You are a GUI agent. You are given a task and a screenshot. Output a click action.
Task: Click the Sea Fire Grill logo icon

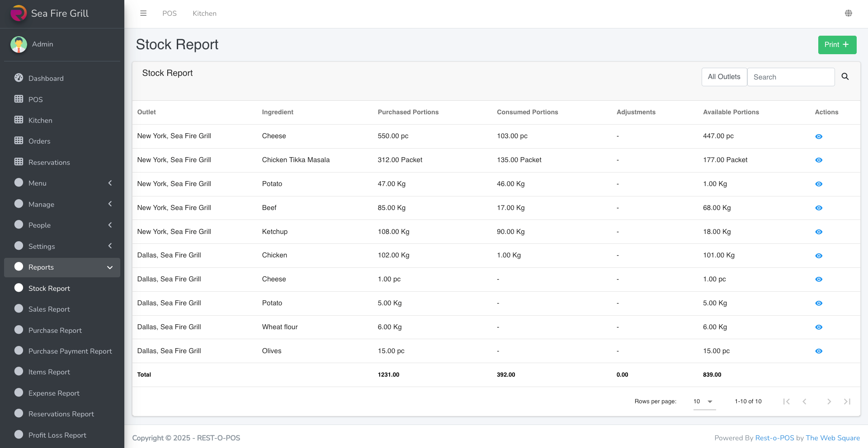click(x=19, y=13)
